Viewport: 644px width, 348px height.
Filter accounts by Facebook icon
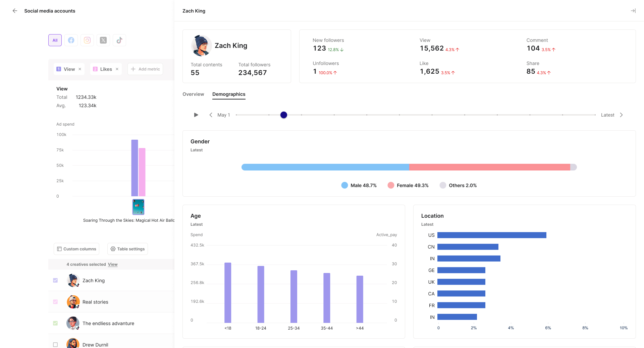pos(71,40)
